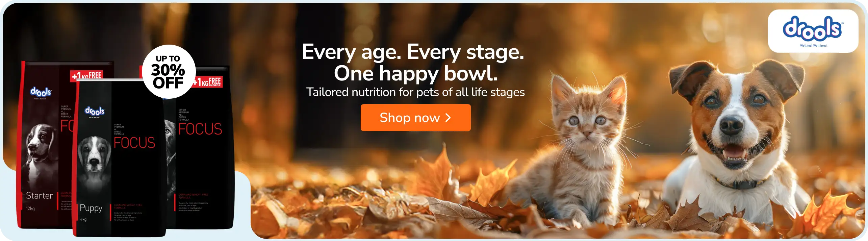Click the red FOCUS text on Puppy bag

pyautogui.click(x=134, y=143)
